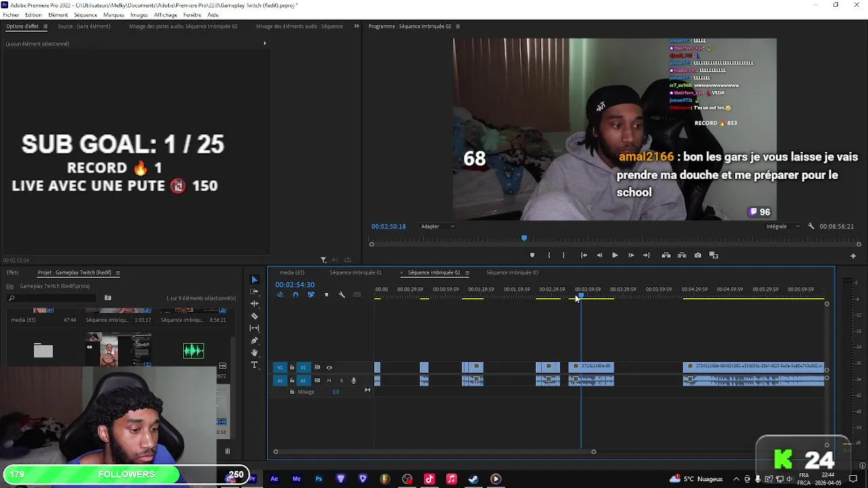Screen dimensions: 868x488
Task: Export frame with camera icon
Action: pos(698,256)
